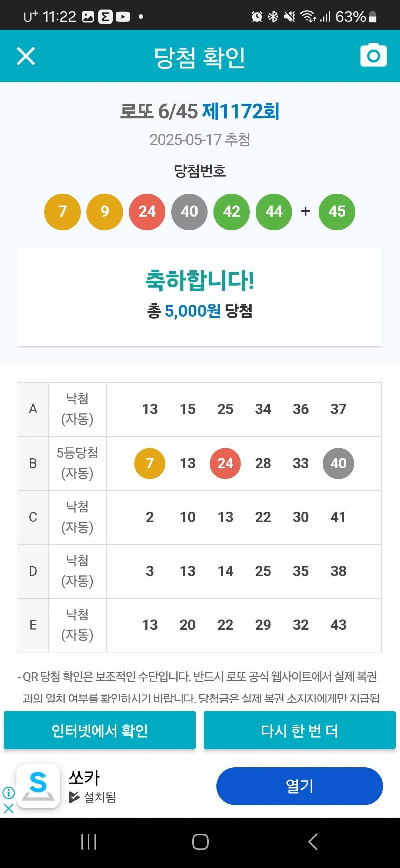Tap the Android back arrow icon

coord(313,842)
